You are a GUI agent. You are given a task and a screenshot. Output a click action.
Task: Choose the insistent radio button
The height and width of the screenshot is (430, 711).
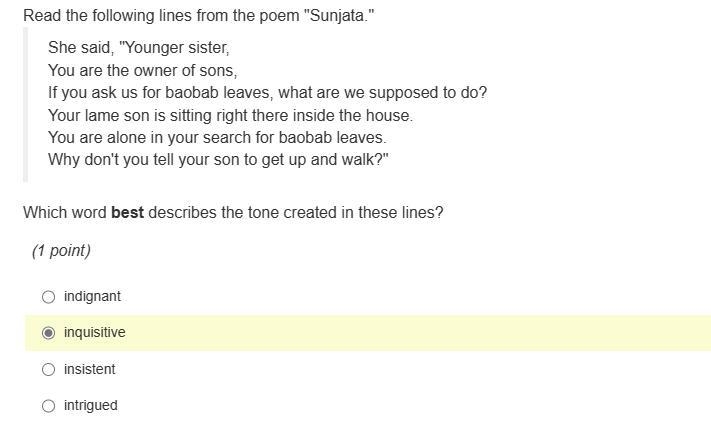click(49, 369)
